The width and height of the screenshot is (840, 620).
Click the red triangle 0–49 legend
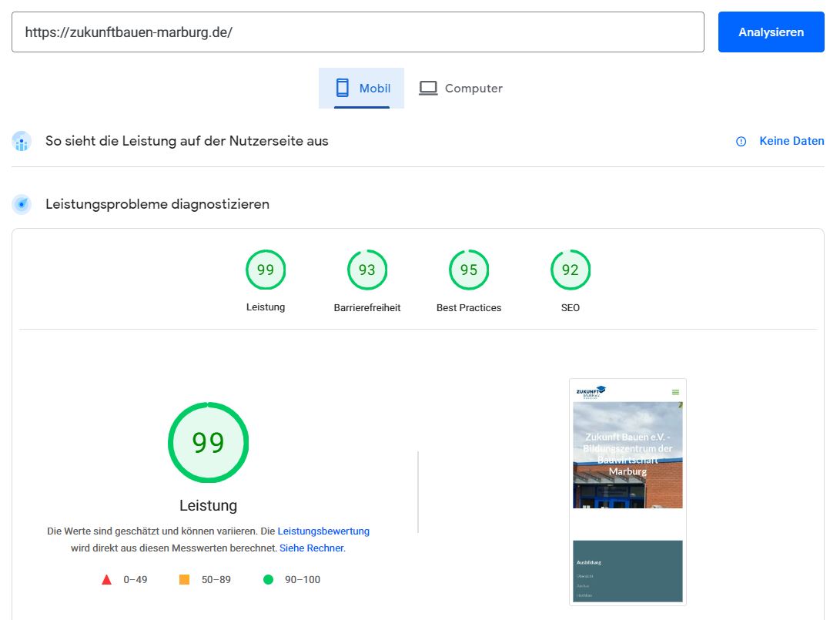(x=107, y=580)
